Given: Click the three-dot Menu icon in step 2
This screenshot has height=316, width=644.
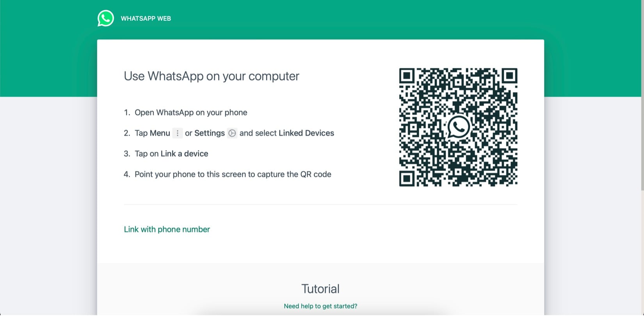Looking at the screenshot, I should tap(178, 133).
